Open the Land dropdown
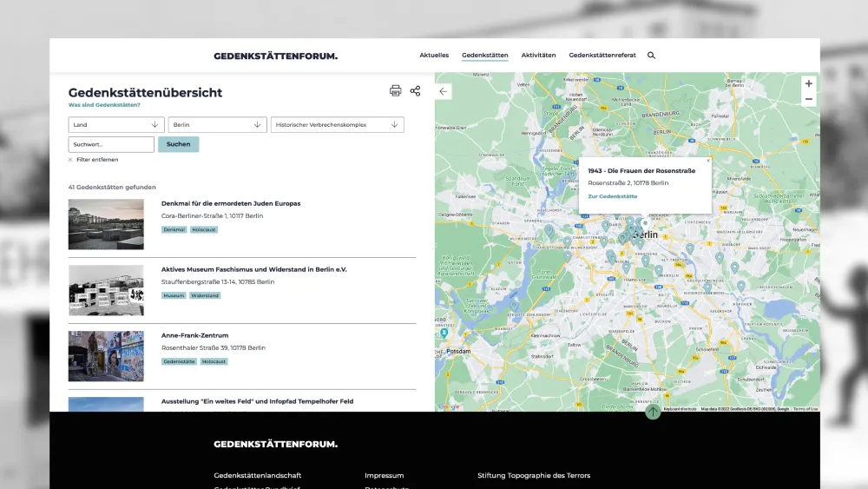Image resolution: width=868 pixels, height=489 pixels. click(116, 125)
